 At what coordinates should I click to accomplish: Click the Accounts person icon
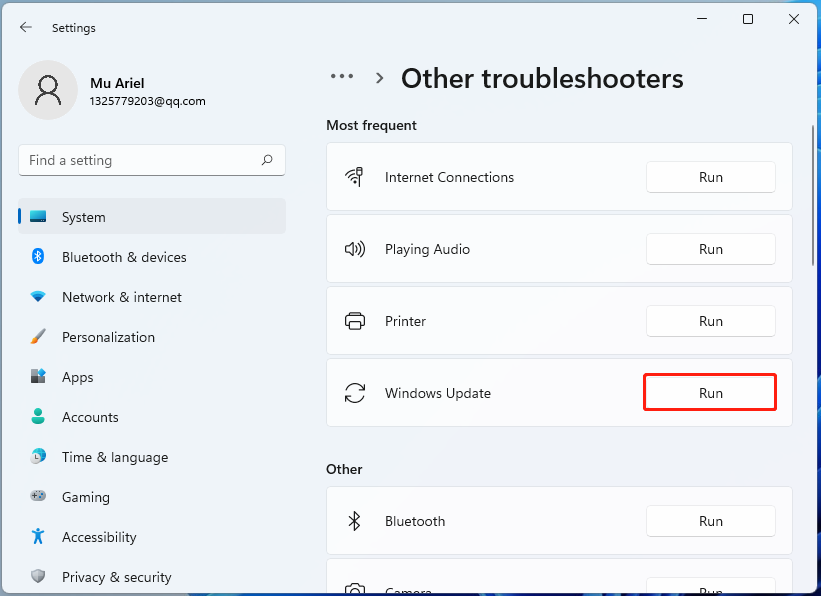tap(38, 417)
